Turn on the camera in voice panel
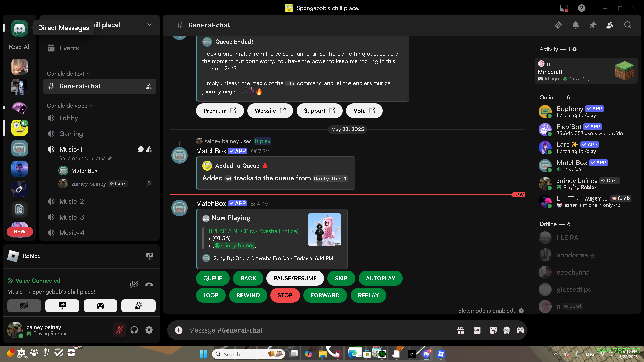Image resolution: width=644 pixels, height=362 pixels. (x=24, y=306)
